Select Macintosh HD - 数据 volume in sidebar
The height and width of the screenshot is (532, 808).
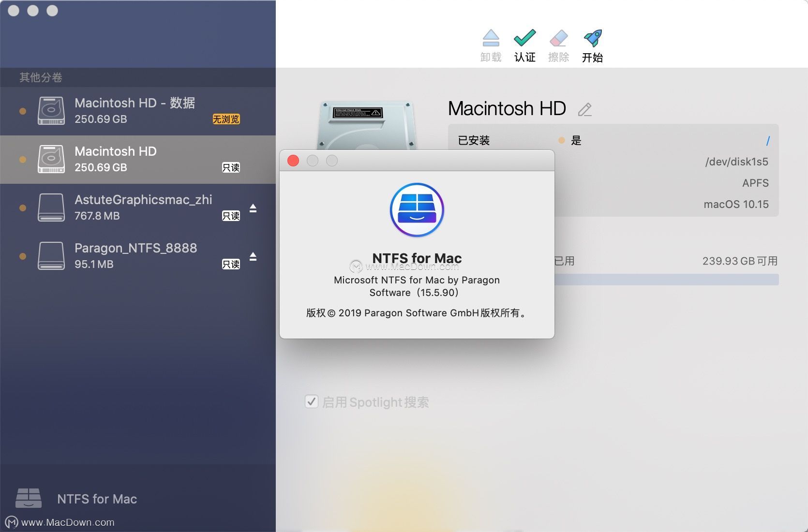(138, 111)
